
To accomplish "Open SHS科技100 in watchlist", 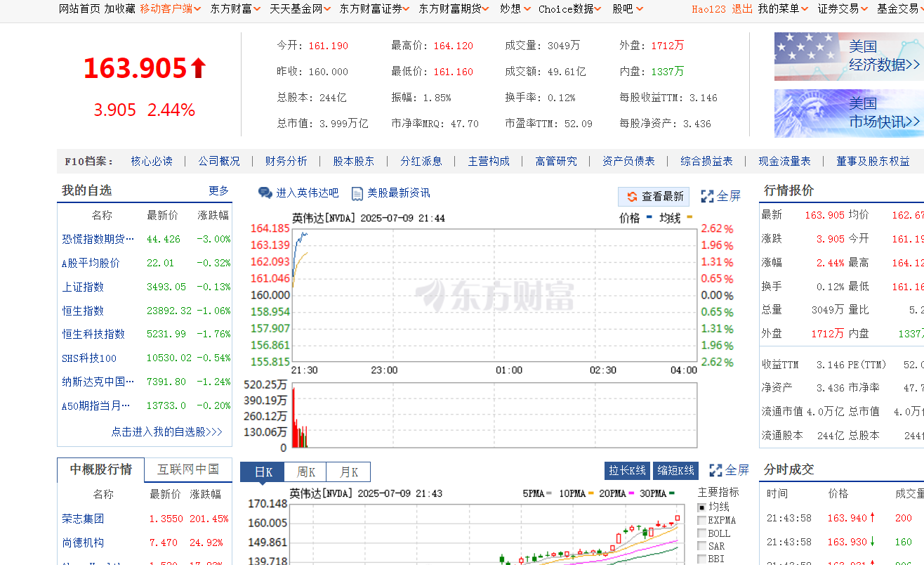I will tap(89, 358).
